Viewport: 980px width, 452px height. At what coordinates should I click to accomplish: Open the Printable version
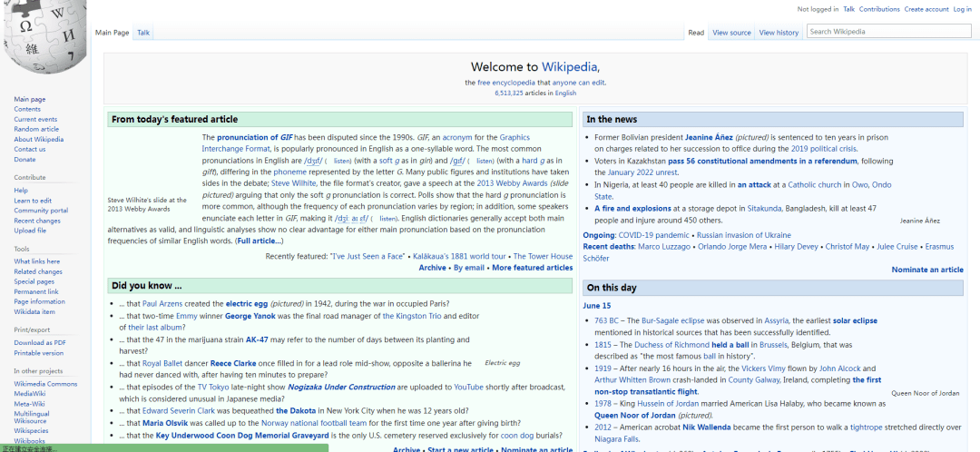click(x=39, y=353)
